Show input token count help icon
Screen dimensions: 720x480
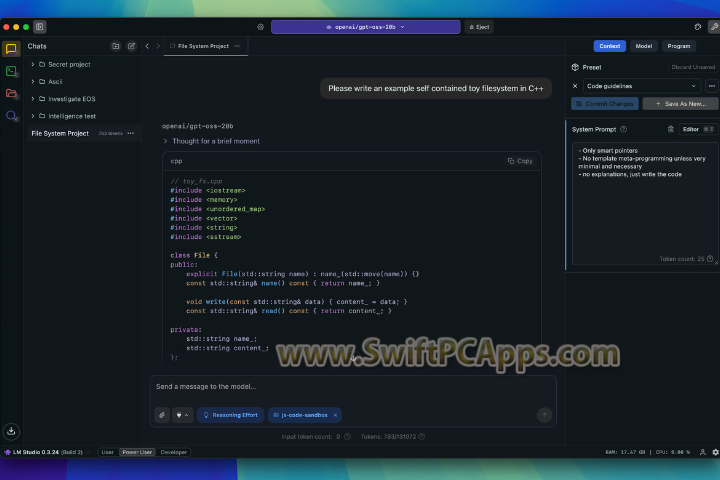pyautogui.click(x=348, y=436)
